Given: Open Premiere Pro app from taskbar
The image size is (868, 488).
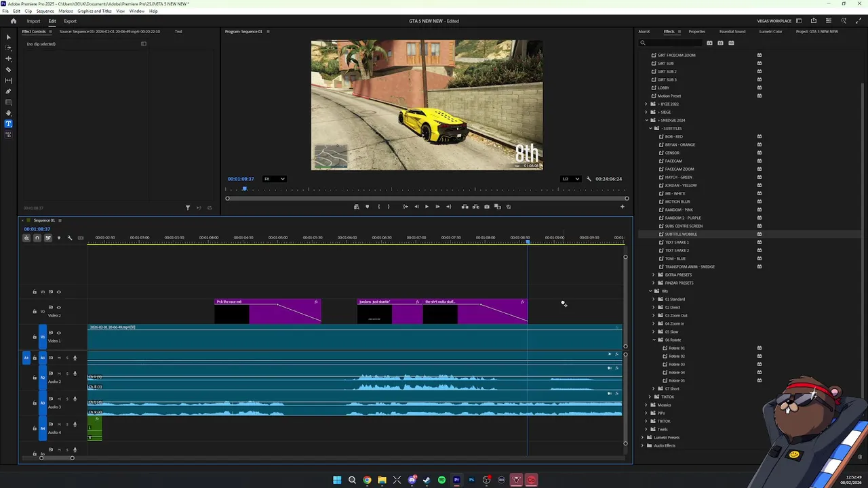Looking at the screenshot, I should coord(456,480).
